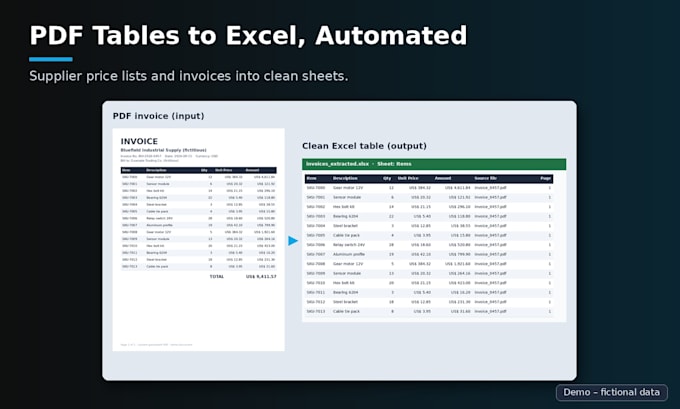
Task: Click the Amount column header in Excel output
Action: [x=443, y=178]
